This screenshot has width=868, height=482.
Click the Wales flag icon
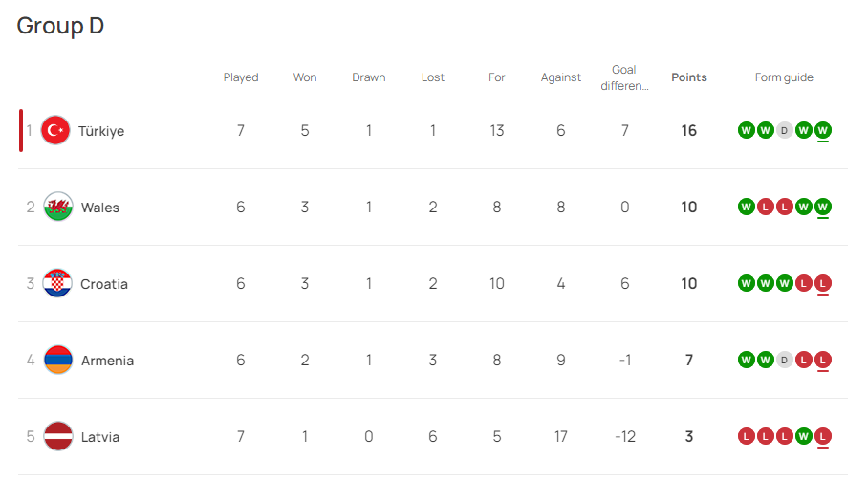[58, 207]
